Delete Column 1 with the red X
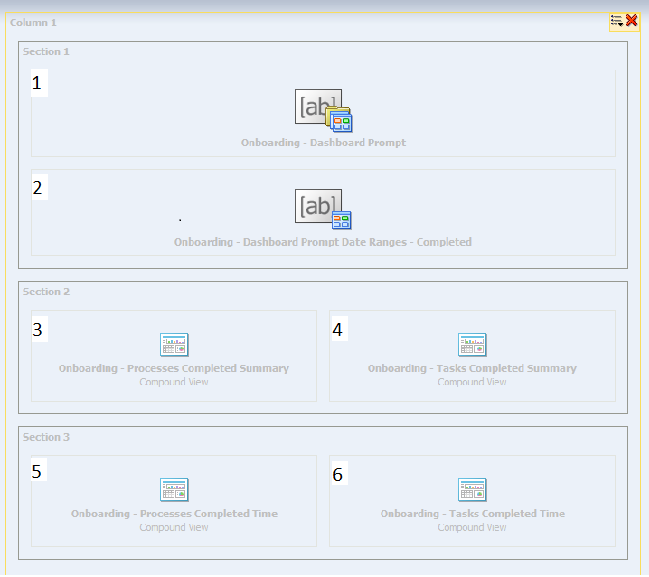The width and height of the screenshot is (649, 577). click(632, 20)
